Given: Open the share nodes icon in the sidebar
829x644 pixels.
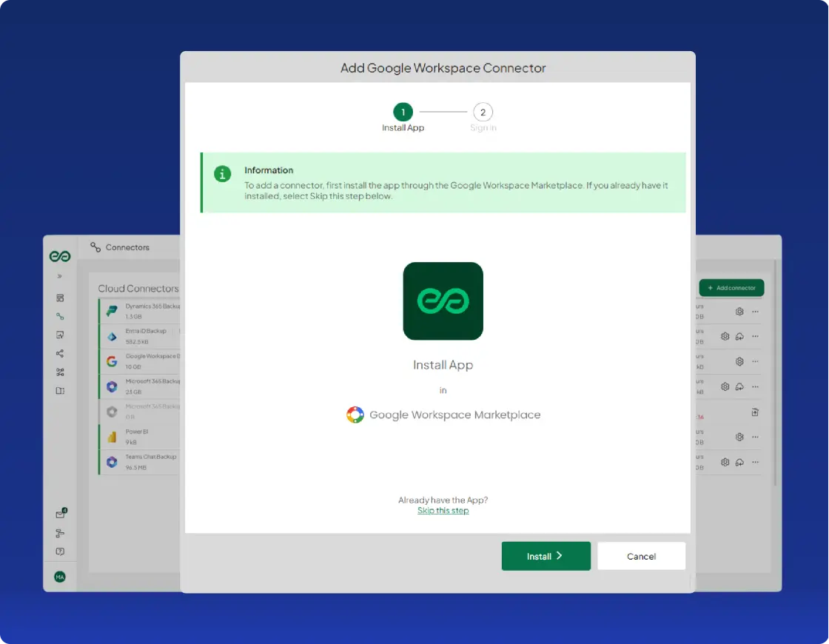Looking at the screenshot, I should 60,353.
